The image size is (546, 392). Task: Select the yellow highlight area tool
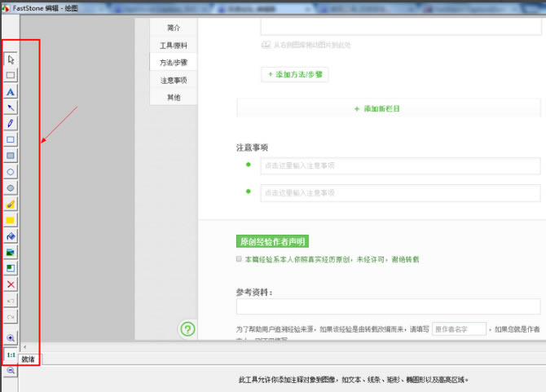pos(11,220)
